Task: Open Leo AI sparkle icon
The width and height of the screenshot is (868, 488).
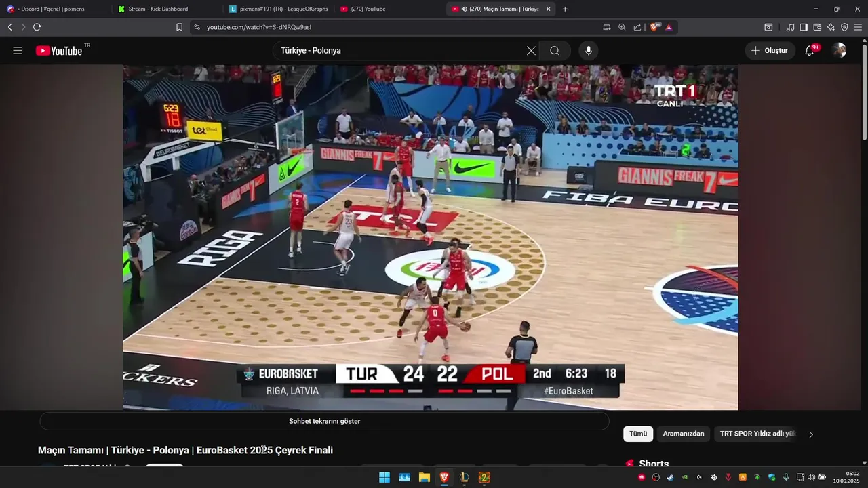Action: tap(831, 27)
